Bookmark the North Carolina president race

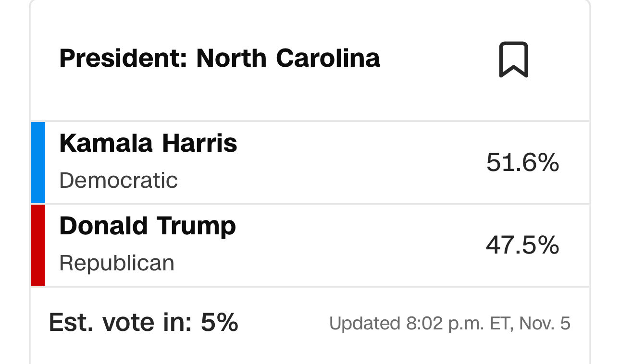pyautogui.click(x=513, y=60)
